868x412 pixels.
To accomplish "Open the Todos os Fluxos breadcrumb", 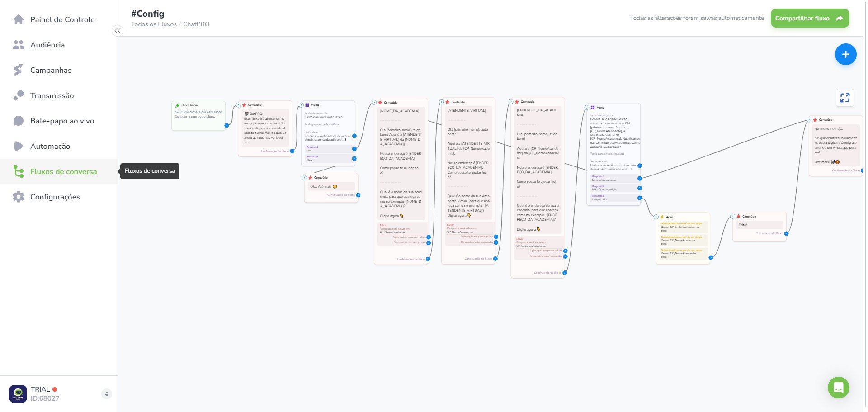I will pos(154,24).
